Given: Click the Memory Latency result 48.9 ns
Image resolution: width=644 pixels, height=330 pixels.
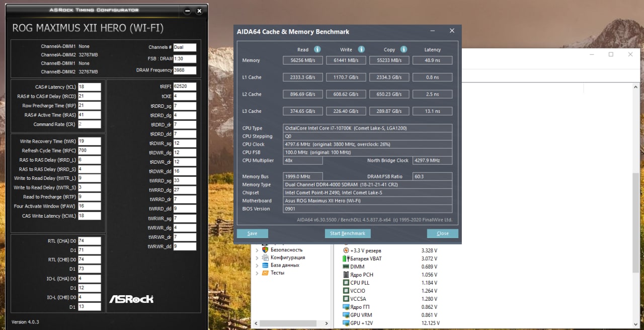Looking at the screenshot, I should point(432,60).
